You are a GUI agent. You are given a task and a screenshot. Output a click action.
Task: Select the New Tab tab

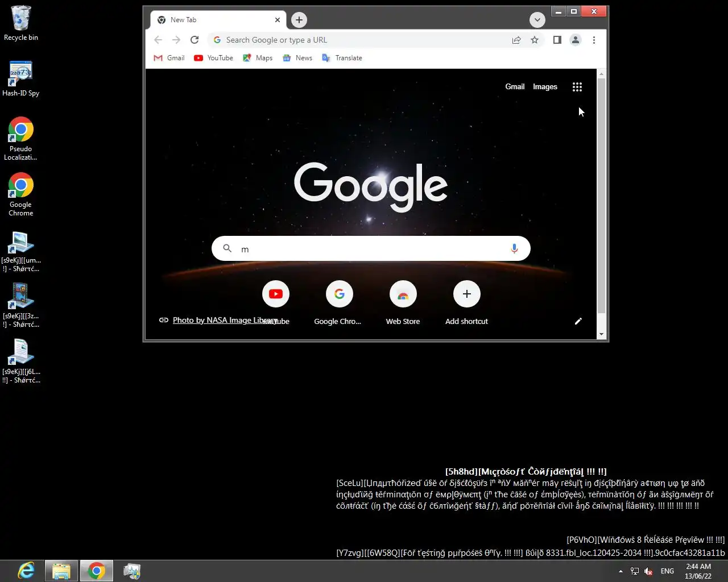[x=219, y=20]
